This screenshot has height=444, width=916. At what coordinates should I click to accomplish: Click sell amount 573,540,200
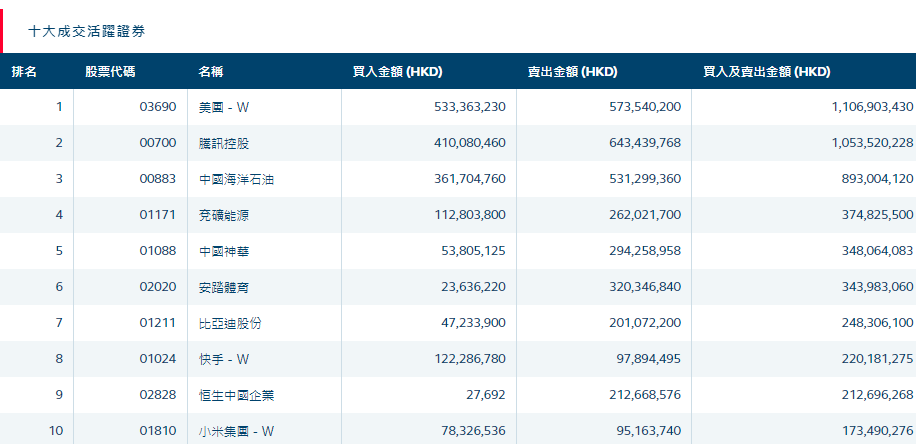pyautogui.click(x=645, y=107)
